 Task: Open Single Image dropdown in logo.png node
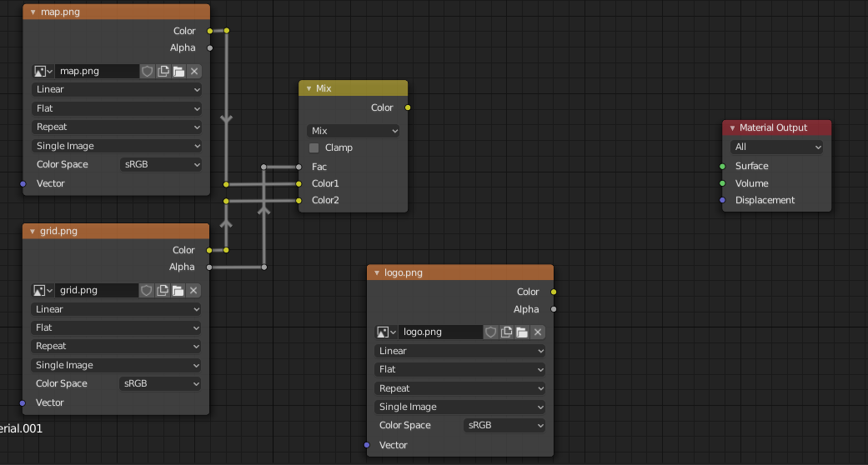click(460, 407)
